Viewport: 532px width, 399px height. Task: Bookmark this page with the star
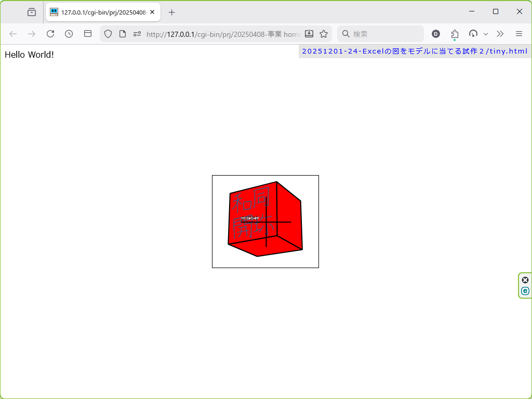[324, 34]
